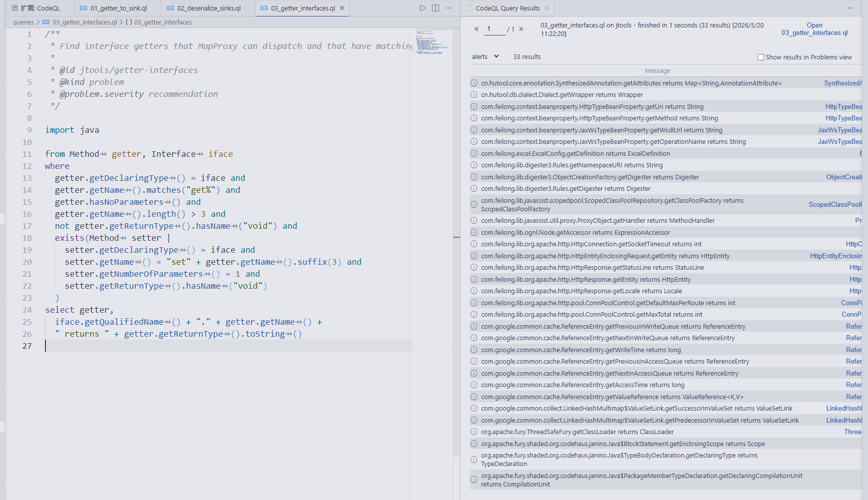868x500 pixels.
Task: Click the results page number field
Action: 494,29
